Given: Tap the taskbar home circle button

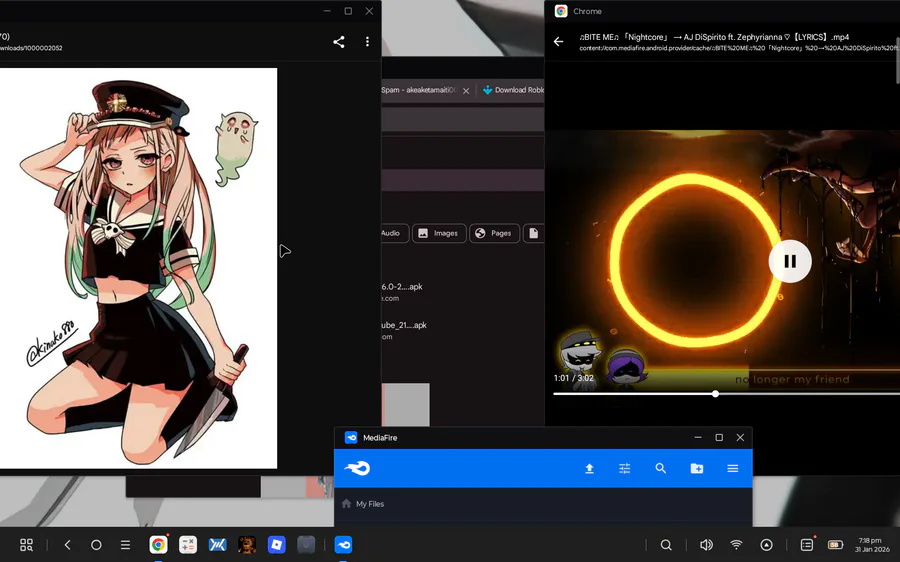Looking at the screenshot, I should click(96, 545).
